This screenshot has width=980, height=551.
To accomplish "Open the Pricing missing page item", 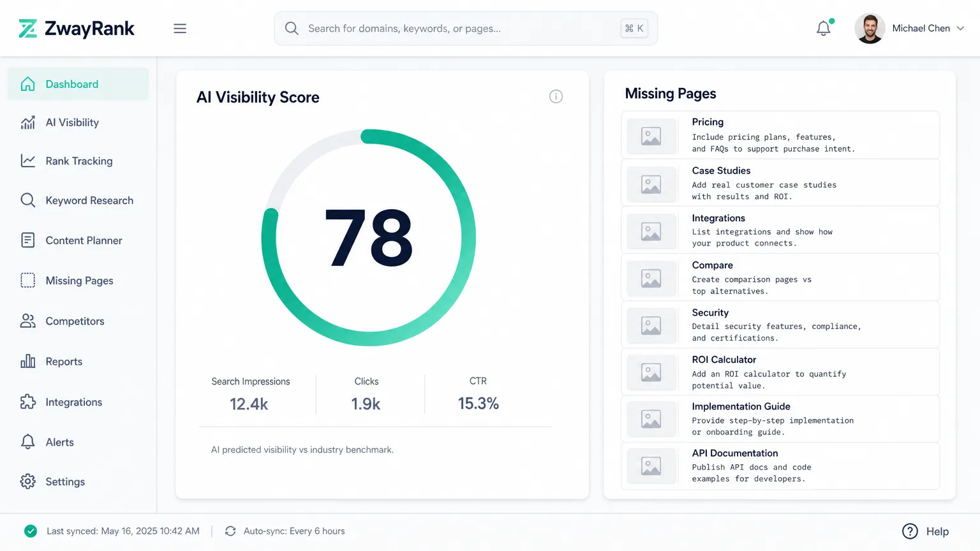I will 780,135.
